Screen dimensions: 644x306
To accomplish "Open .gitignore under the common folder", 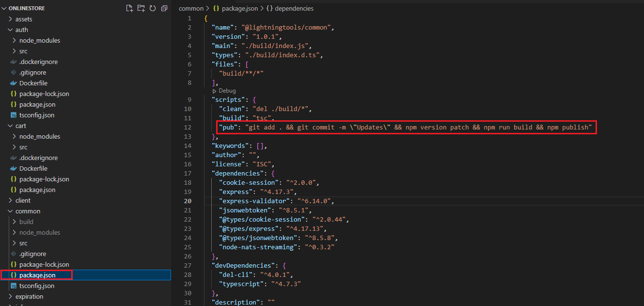I will pyautogui.click(x=32, y=254).
